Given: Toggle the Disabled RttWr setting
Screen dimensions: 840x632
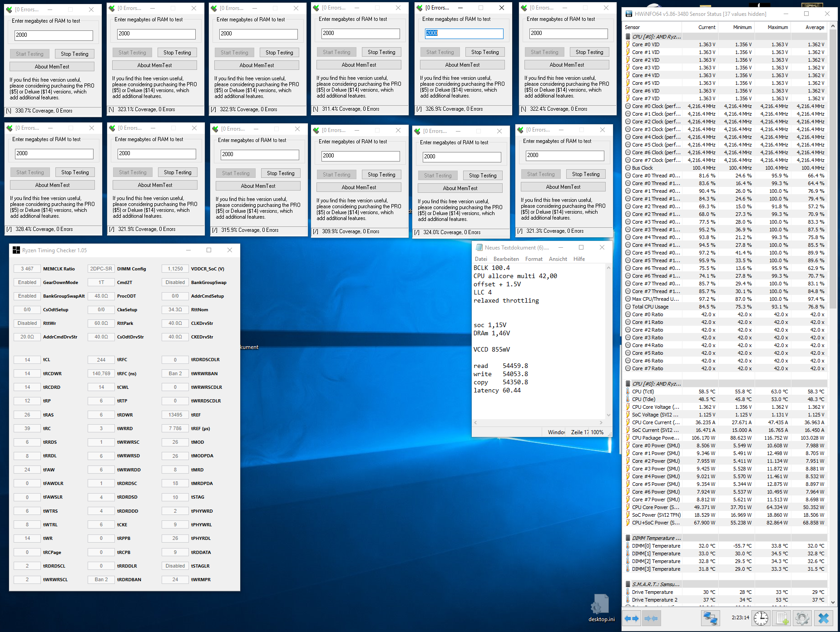Looking at the screenshot, I should pos(27,323).
